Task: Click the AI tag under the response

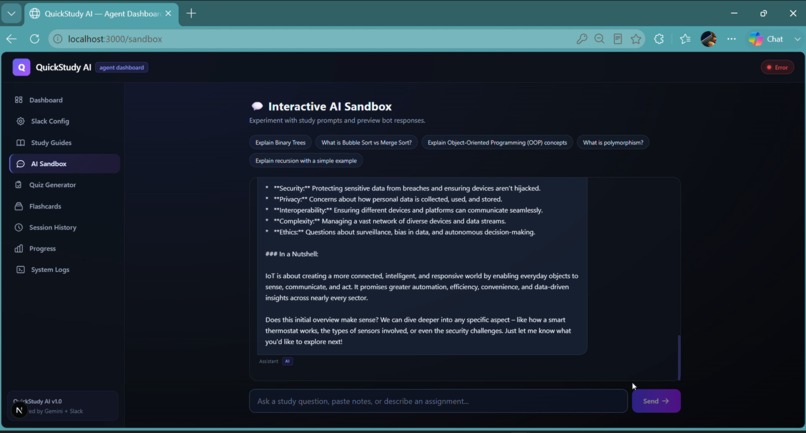Action: point(287,361)
